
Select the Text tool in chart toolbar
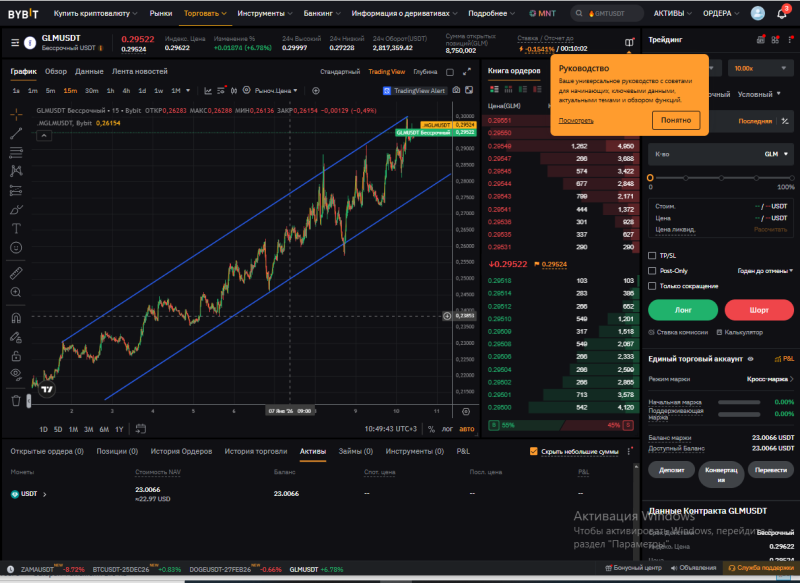tap(15, 229)
